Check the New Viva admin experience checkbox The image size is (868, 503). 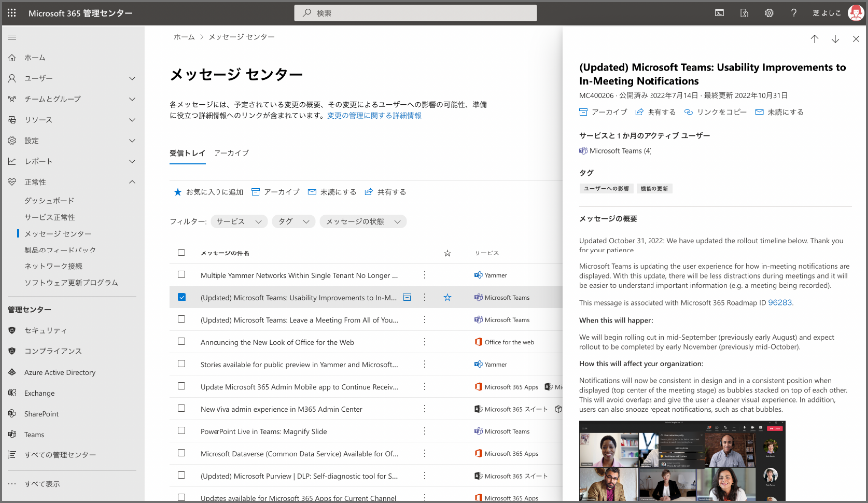(x=181, y=408)
